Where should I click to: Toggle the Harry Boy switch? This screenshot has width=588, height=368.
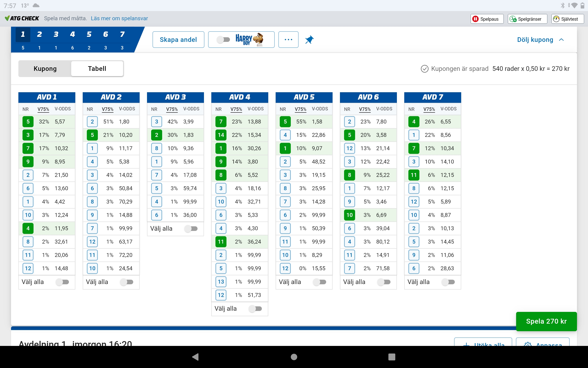click(x=223, y=39)
